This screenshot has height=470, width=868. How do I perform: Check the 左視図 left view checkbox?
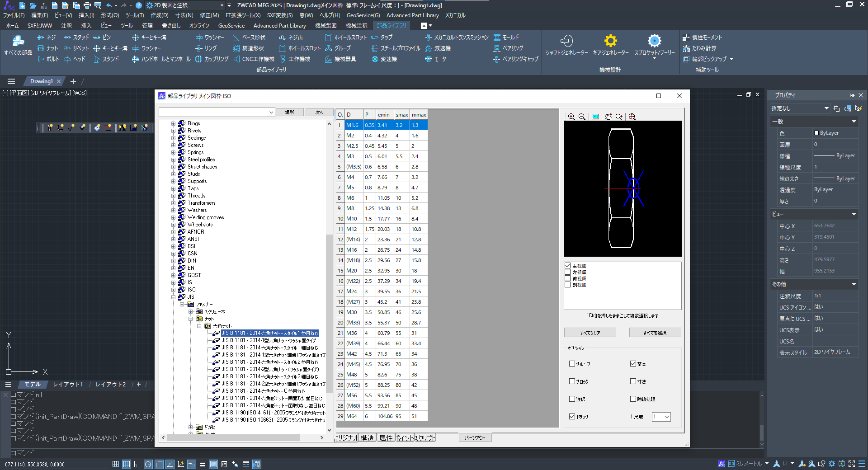[567, 272]
